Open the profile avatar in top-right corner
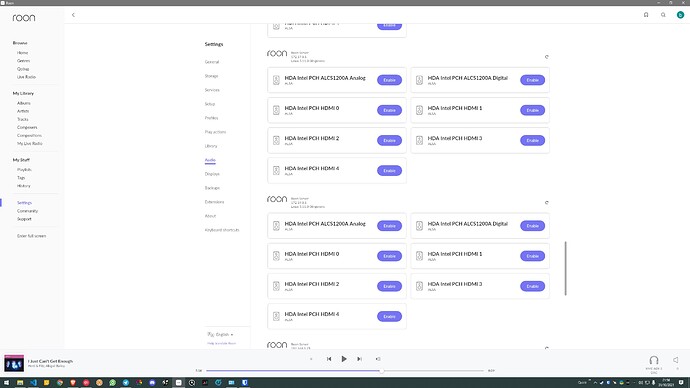The width and height of the screenshot is (690, 388). [x=680, y=15]
